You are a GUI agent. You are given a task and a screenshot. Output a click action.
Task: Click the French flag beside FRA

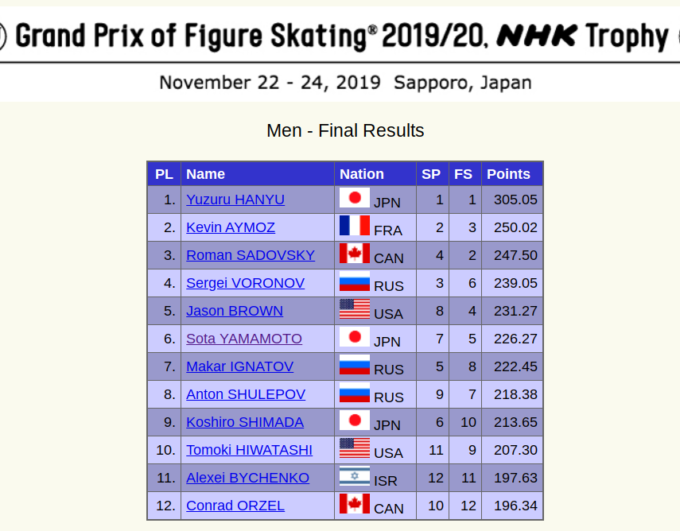click(x=355, y=226)
